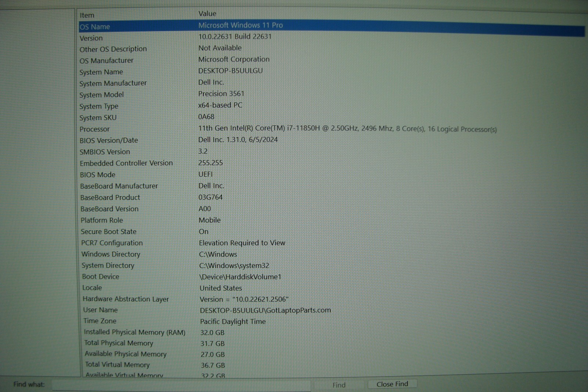588x392 pixels.
Task: Select the Secure Boot State row
Action: (108, 232)
